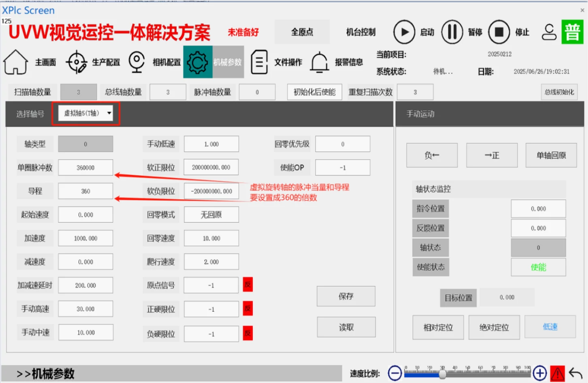Click the 读取 button
Viewport: 588px width, 383px height.
pos(346,327)
